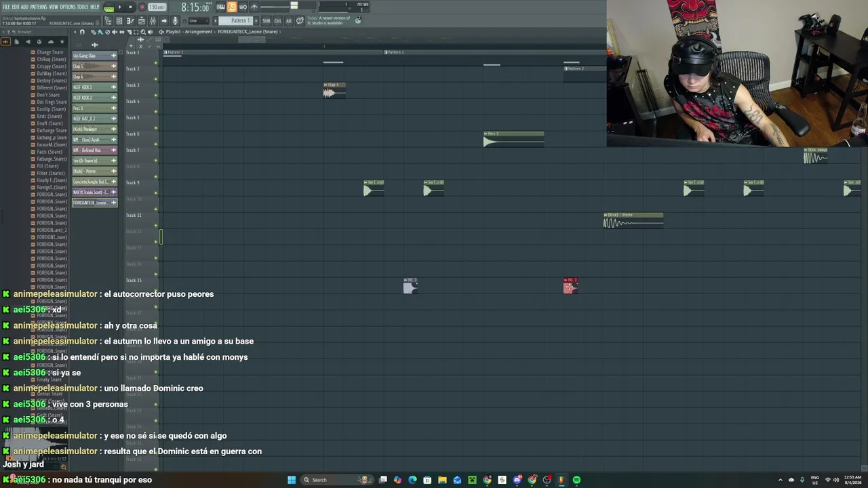868x488 pixels.
Task: Open Spotify from the taskbar
Action: [576, 480]
